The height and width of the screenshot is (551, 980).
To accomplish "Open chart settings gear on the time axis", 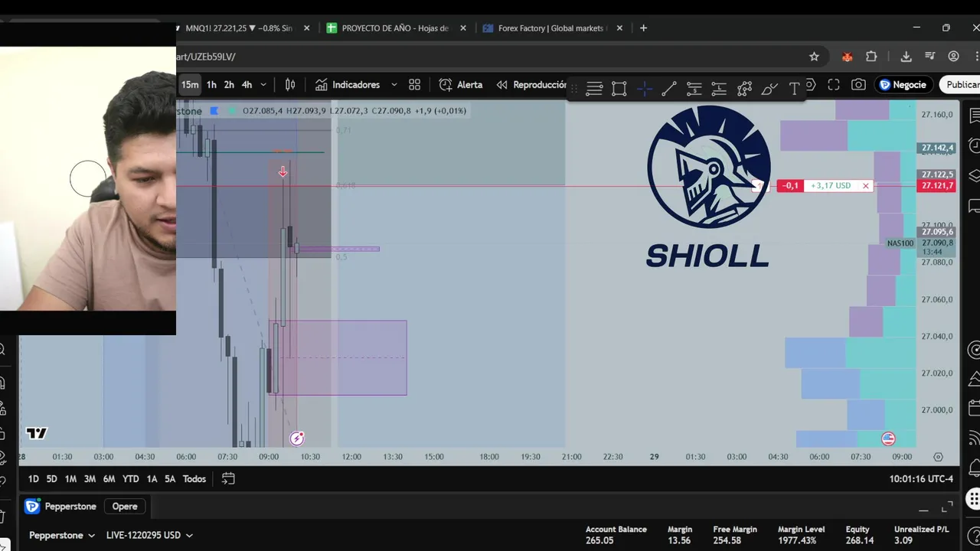I will (938, 457).
